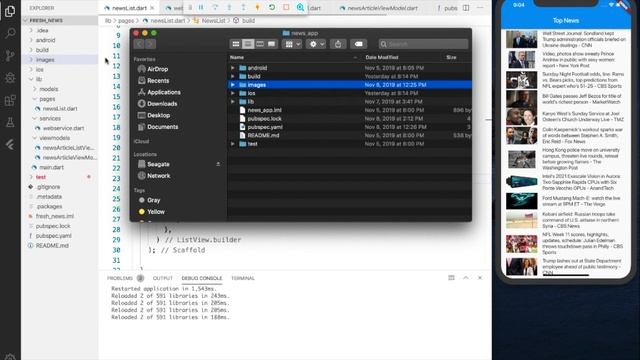Expand lib folder in Finder

pyautogui.click(x=233, y=102)
